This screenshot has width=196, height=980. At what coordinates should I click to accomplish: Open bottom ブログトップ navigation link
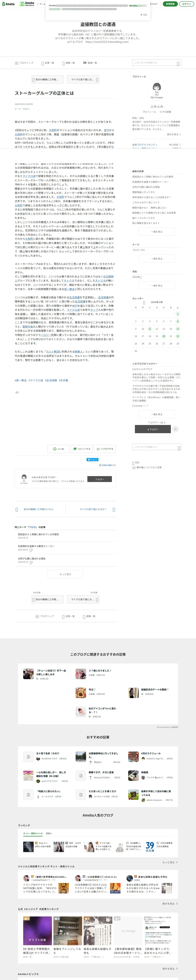[x=45, y=616]
